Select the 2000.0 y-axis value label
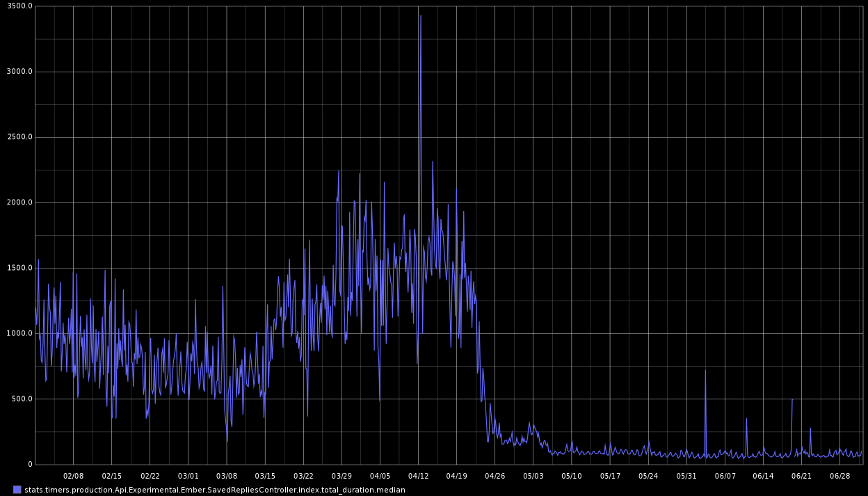This screenshot has height=496, width=868. tap(19, 202)
